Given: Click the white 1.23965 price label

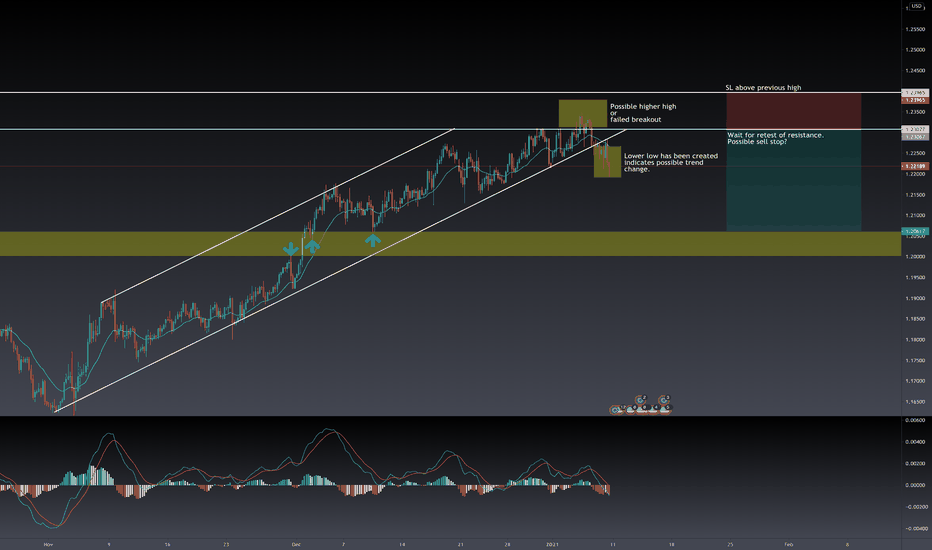Looking at the screenshot, I should pyautogui.click(x=915, y=93).
